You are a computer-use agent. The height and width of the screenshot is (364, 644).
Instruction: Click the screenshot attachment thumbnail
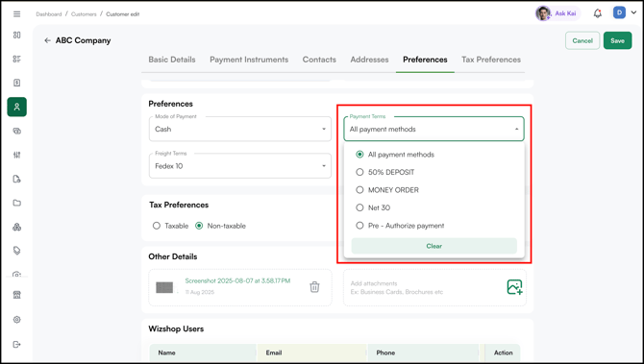(164, 287)
